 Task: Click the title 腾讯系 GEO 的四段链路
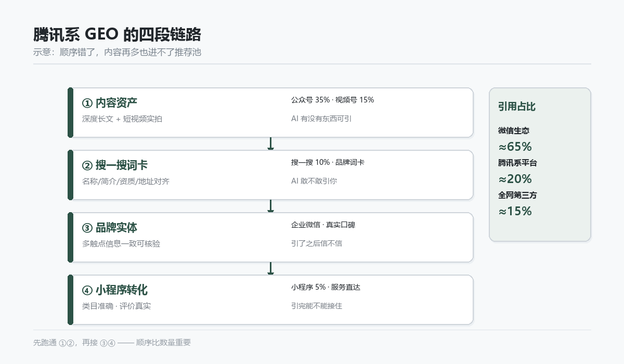[x=117, y=34]
